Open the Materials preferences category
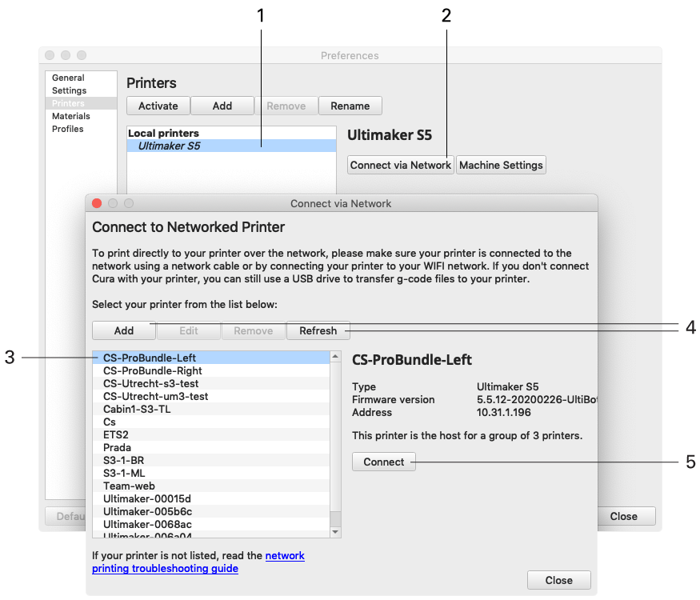The image size is (700, 600). point(71,116)
